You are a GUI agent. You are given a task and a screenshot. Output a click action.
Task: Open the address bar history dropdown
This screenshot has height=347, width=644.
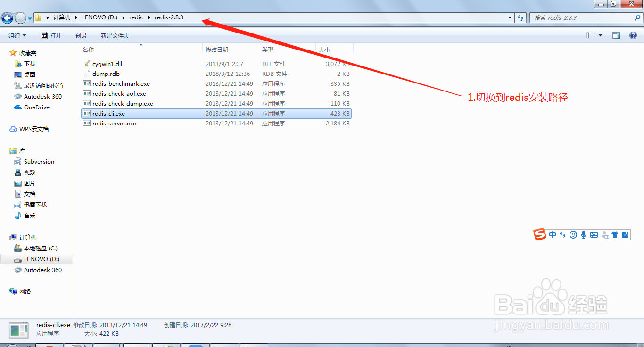(509, 17)
